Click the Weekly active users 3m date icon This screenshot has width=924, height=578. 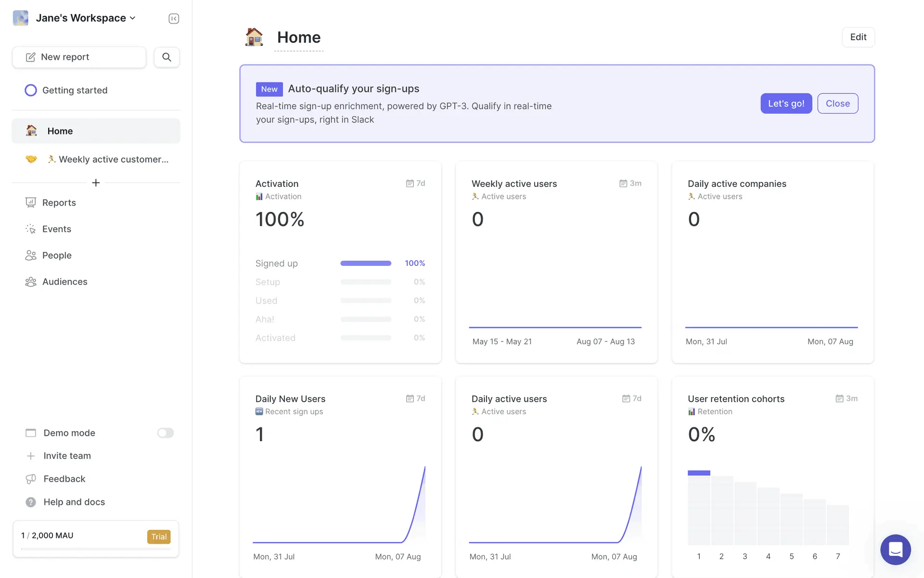[x=623, y=184]
